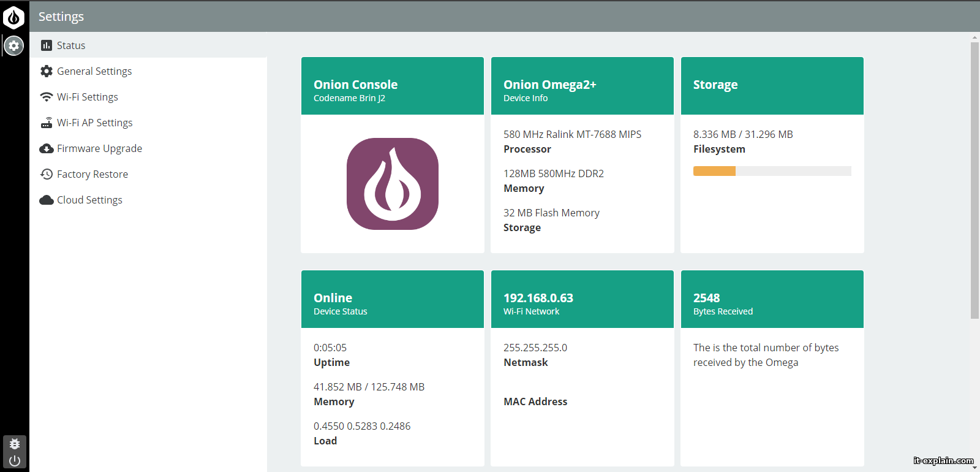Click the Factory Restore link
This screenshot has height=472, width=980.
pyautogui.click(x=92, y=174)
